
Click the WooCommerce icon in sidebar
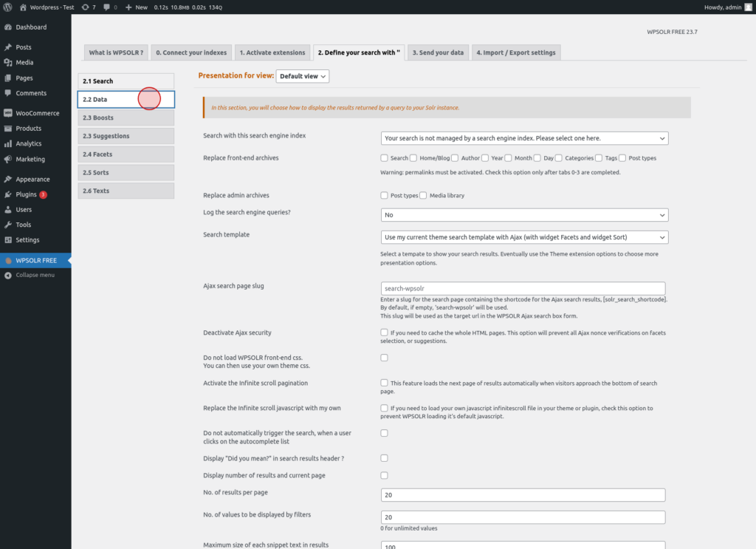coord(8,113)
